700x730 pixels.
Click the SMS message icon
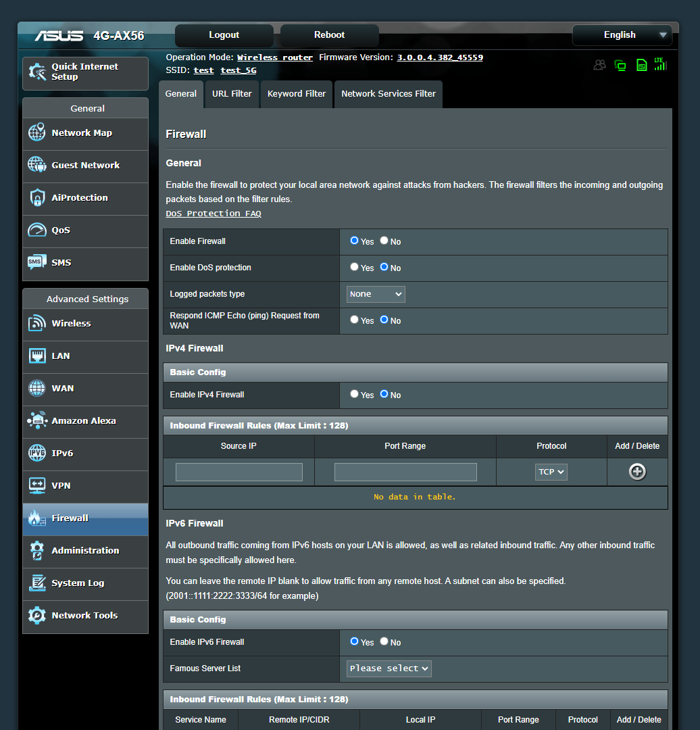36,262
